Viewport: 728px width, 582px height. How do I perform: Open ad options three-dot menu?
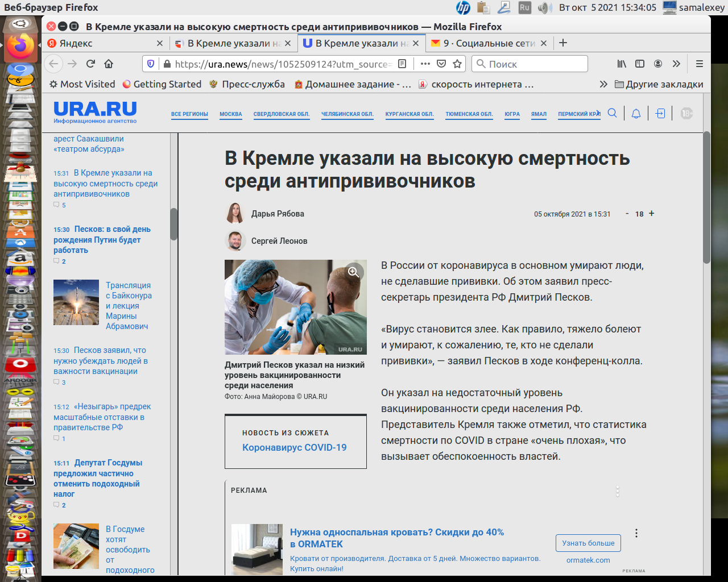click(636, 533)
